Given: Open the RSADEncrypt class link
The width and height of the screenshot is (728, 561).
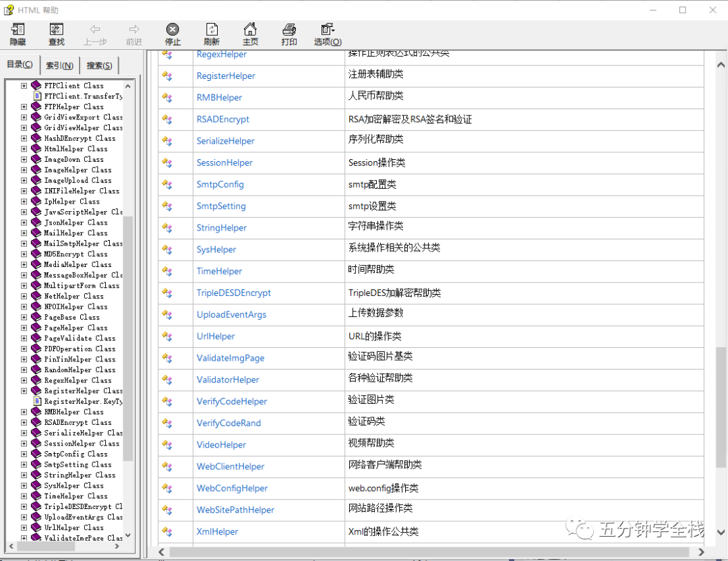Looking at the screenshot, I should (x=222, y=119).
